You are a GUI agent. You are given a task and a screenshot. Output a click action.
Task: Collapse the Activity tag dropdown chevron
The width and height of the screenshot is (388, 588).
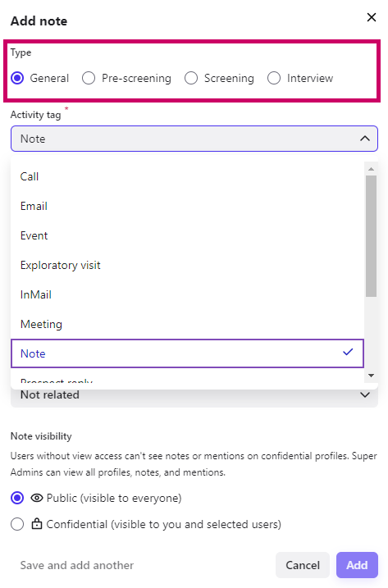coord(365,139)
